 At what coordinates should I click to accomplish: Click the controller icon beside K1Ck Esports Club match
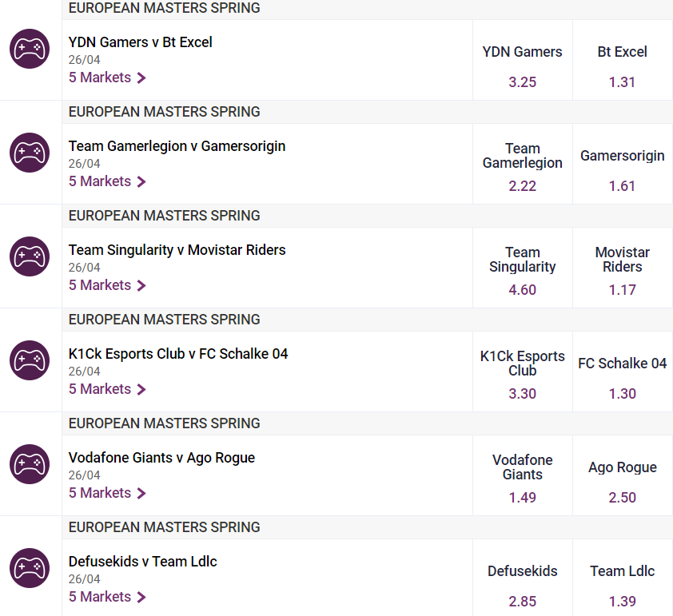click(30, 360)
